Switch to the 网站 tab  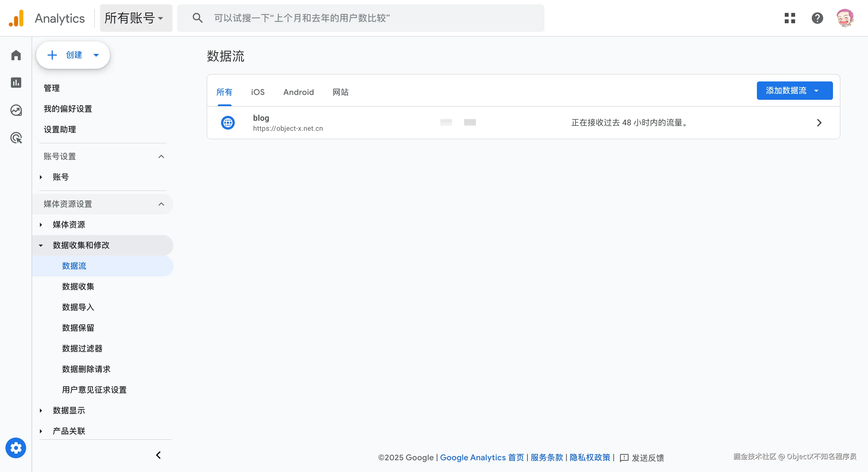click(340, 92)
